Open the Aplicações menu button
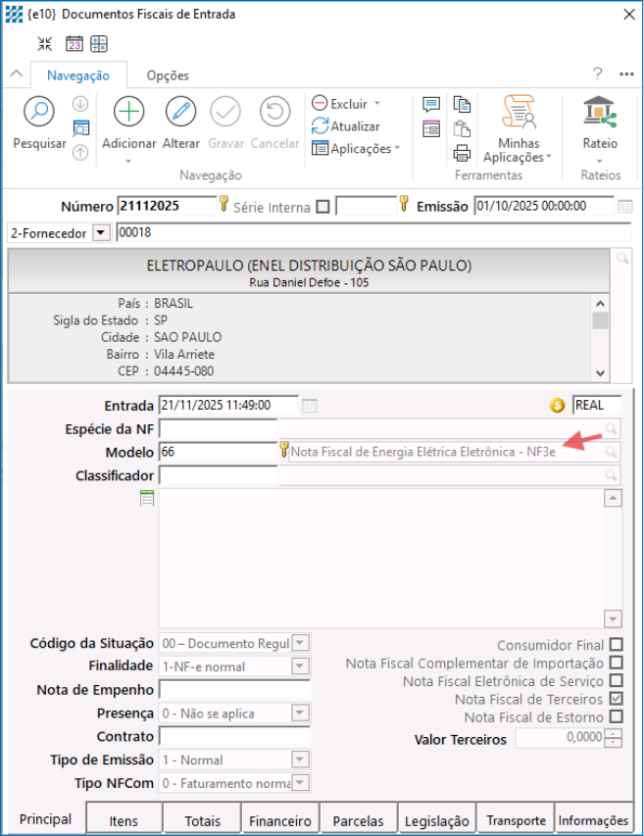Screen dimensions: 644x836 pyautogui.click(x=359, y=149)
